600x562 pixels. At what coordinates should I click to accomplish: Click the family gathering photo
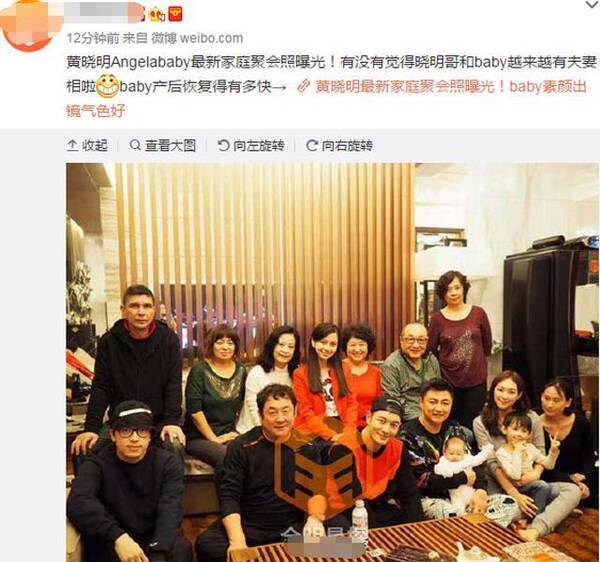pyautogui.click(x=333, y=362)
